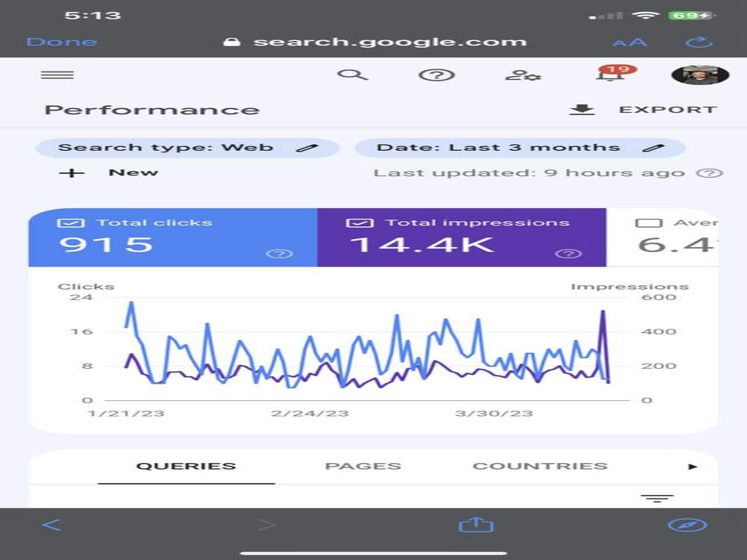Edit the Date: Last 3 months pencil icon
Image resolution: width=747 pixels, height=560 pixels.
tap(653, 148)
